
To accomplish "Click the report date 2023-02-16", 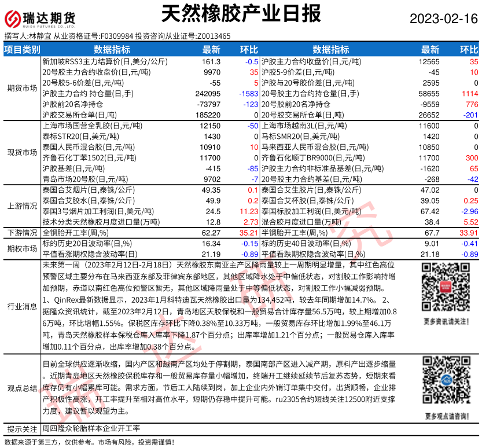I will click(x=444, y=19).
